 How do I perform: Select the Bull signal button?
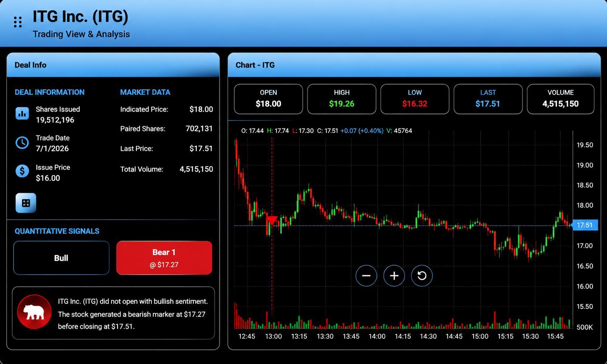point(61,258)
